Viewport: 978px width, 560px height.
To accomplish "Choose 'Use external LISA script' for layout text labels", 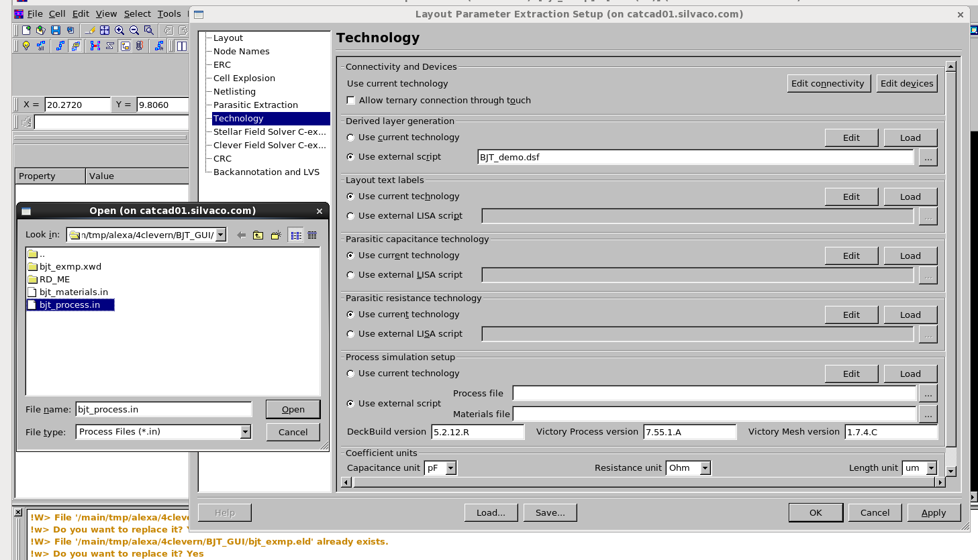I will (x=350, y=216).
